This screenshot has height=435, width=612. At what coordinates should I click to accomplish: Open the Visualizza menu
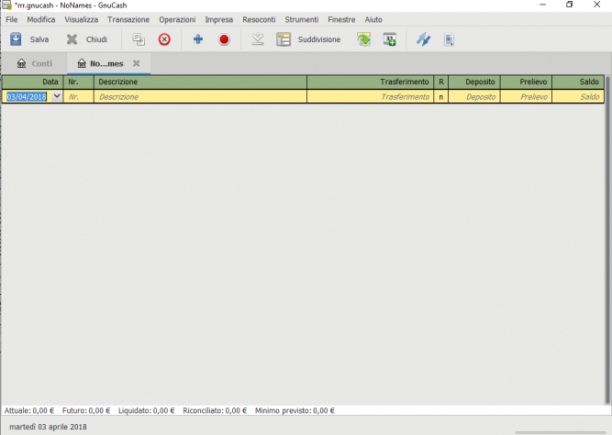pyautogui.click(x=81, y=20)
